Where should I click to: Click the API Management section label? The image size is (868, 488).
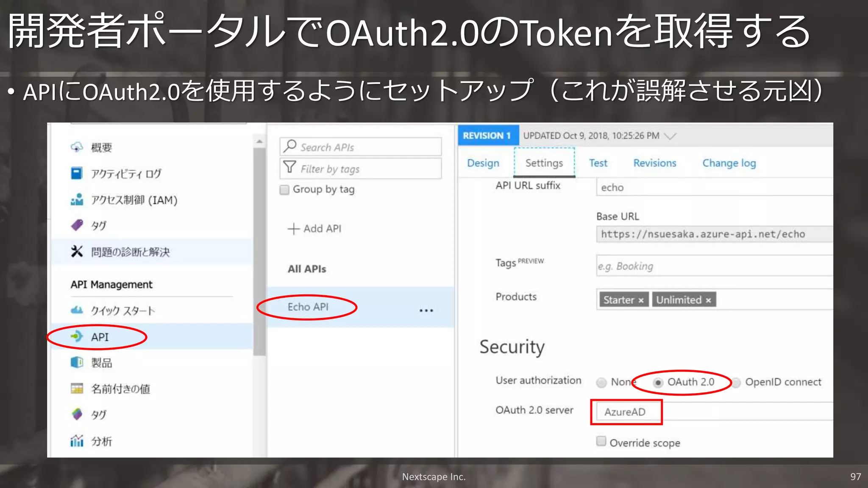pos(111,284)
